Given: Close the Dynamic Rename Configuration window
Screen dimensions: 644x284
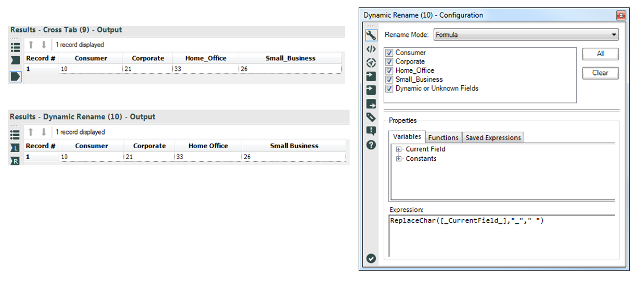Looking at the screenshot, I should 621,15.
